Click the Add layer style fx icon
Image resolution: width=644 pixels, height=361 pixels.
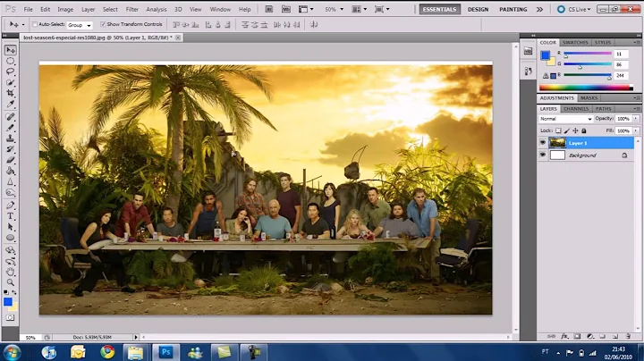564,336
